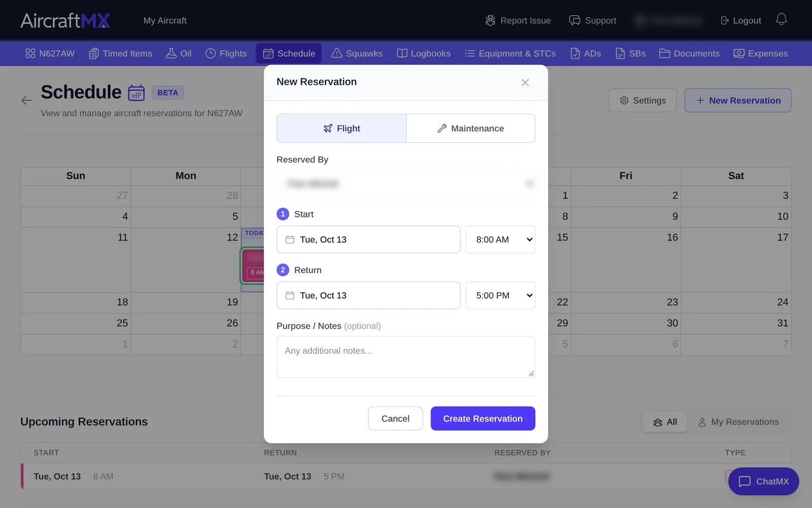Select Friday 16 on the calendar
812x508 pixels.
tap(626, 260)
